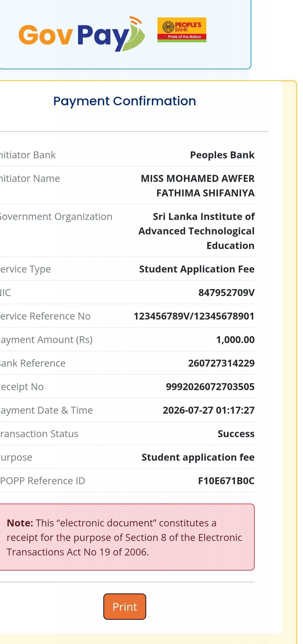
Task: Click the Bank Reference label
Action: (x=32, y=363)
